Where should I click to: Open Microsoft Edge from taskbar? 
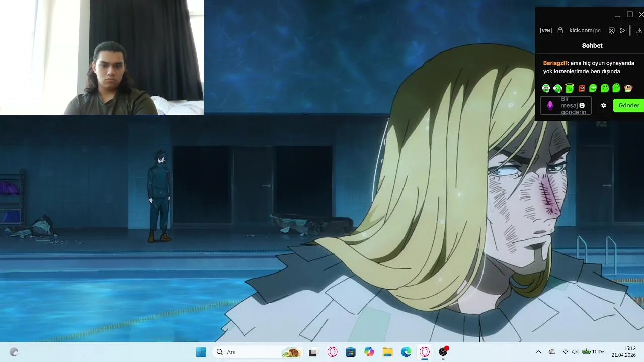click(x=406, y=352)
